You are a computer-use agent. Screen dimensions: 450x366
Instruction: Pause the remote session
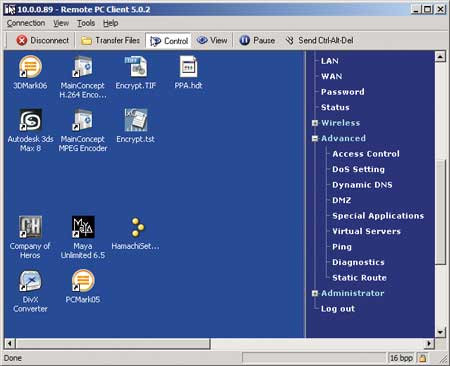[257, 41]
